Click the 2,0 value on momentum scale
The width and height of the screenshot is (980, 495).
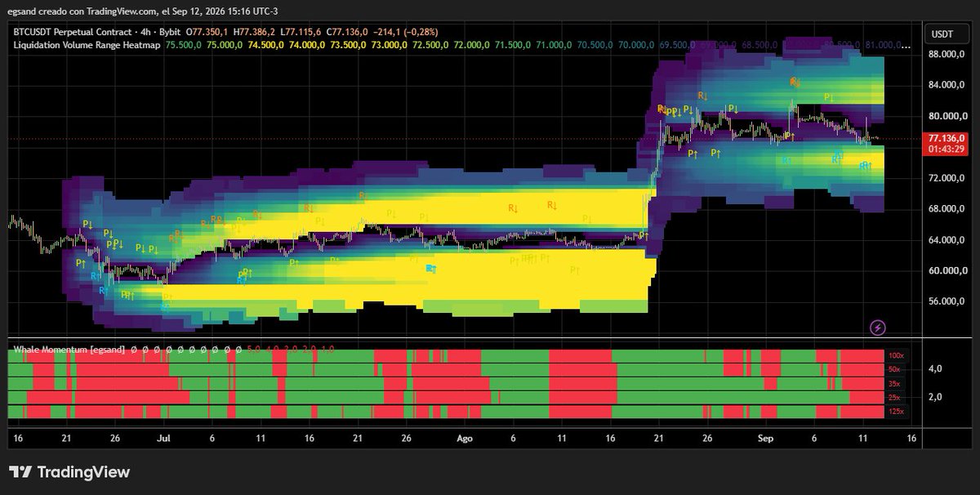click(x=936, y=397)
